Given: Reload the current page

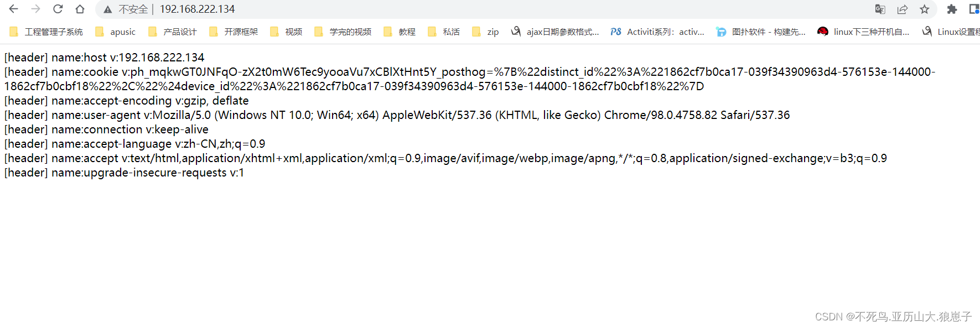Looking at the screenshot, I should click(x=58, y=9).
